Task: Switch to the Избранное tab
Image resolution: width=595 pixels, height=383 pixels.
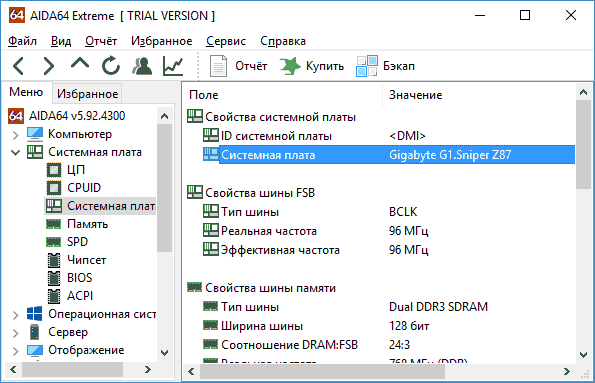Action: tap(87, 94)
